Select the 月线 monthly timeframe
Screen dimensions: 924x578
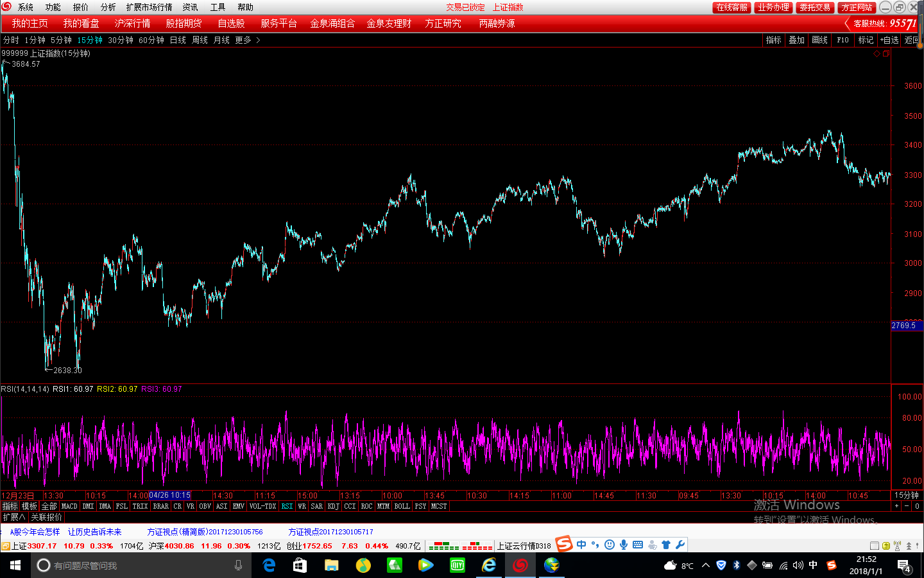[221, 40]
